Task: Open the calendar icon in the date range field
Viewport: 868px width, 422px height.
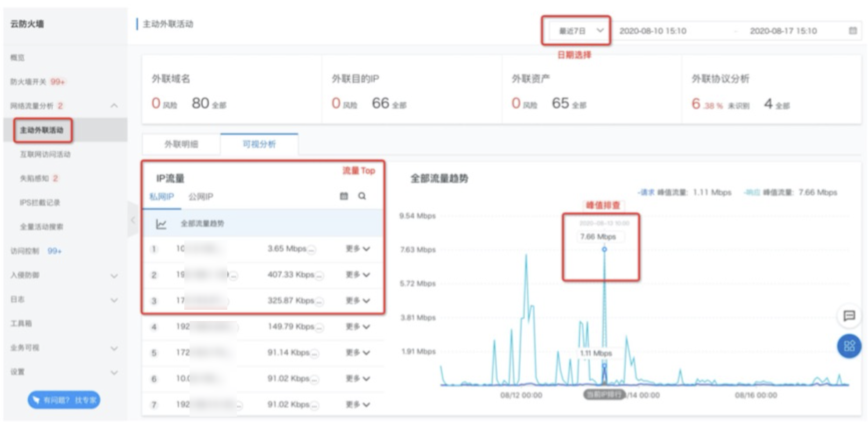Action: click(853, 31)
